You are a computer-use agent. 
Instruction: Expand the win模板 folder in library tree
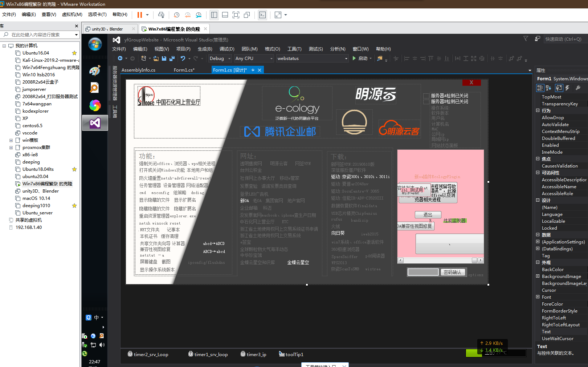[11, 140]
